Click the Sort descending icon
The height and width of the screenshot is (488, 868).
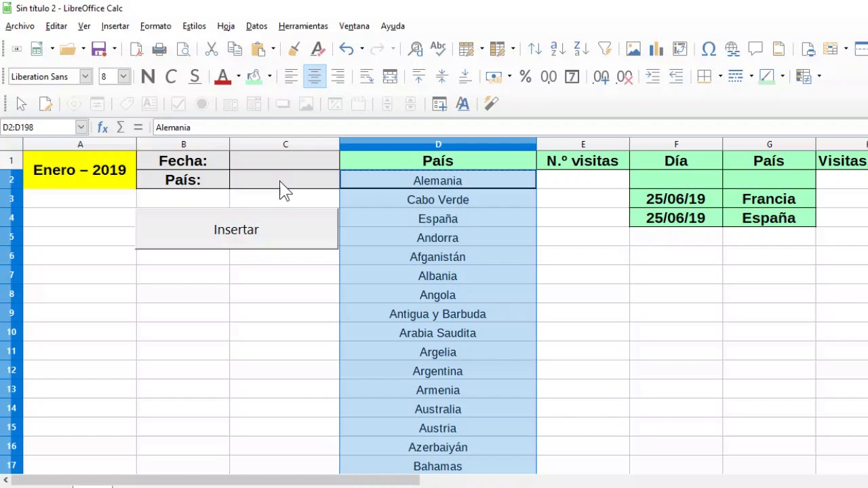[x=581, y=49]
